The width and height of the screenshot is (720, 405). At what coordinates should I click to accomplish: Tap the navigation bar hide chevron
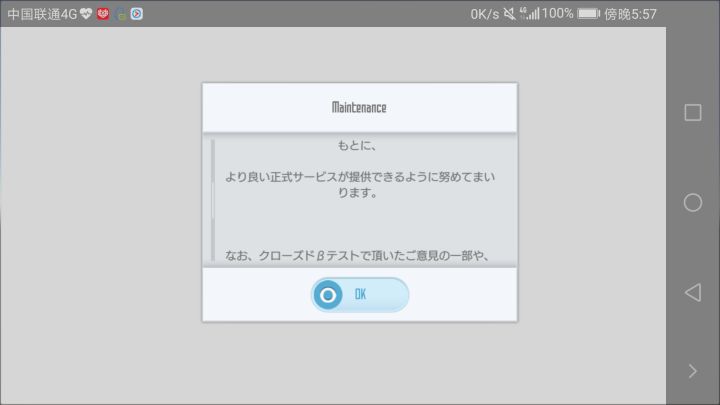click(692, 371)
